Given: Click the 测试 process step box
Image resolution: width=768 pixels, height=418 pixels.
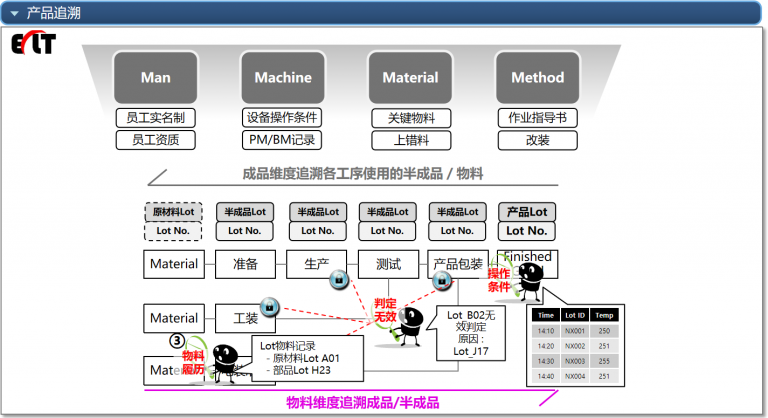Looking at the screenshot, I should [x=388, y=265].
